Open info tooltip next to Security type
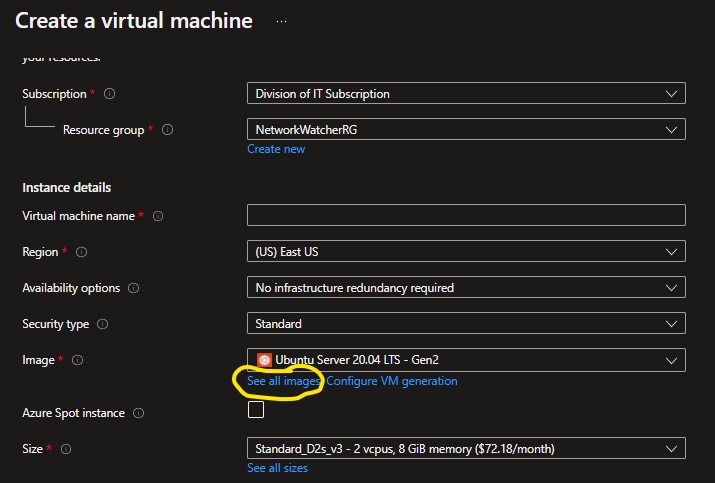 pyautogui.click(x=103, y=324)
